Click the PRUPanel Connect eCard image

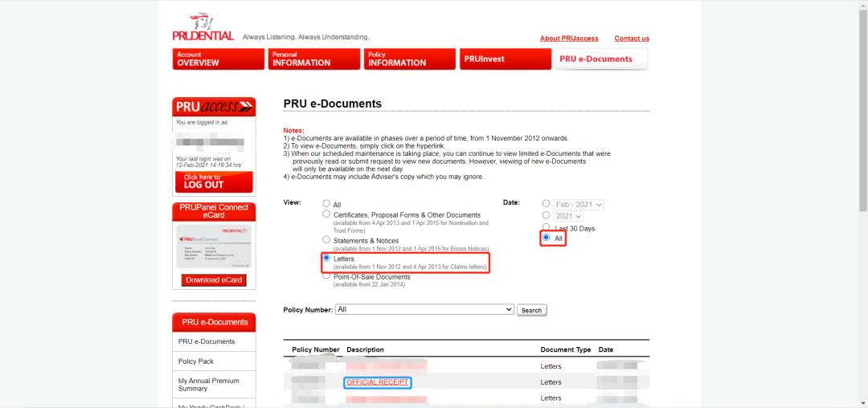pos(213,245)
